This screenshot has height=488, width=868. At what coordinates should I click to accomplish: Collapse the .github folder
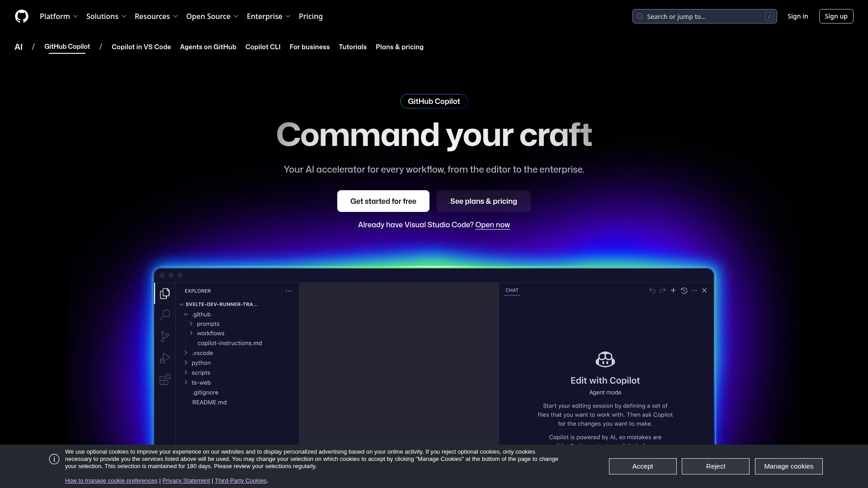pyautogui.click(x=185, y=314)
